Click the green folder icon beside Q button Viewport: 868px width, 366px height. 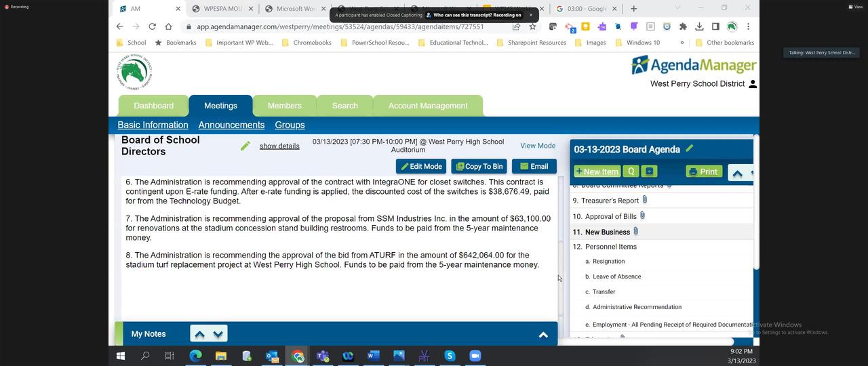[650, 171]
